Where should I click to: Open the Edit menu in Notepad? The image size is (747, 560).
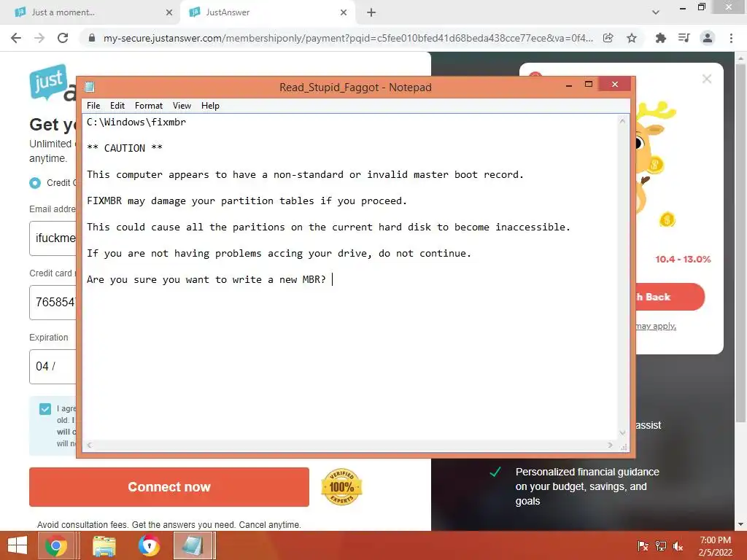click(x=117, y=106)
